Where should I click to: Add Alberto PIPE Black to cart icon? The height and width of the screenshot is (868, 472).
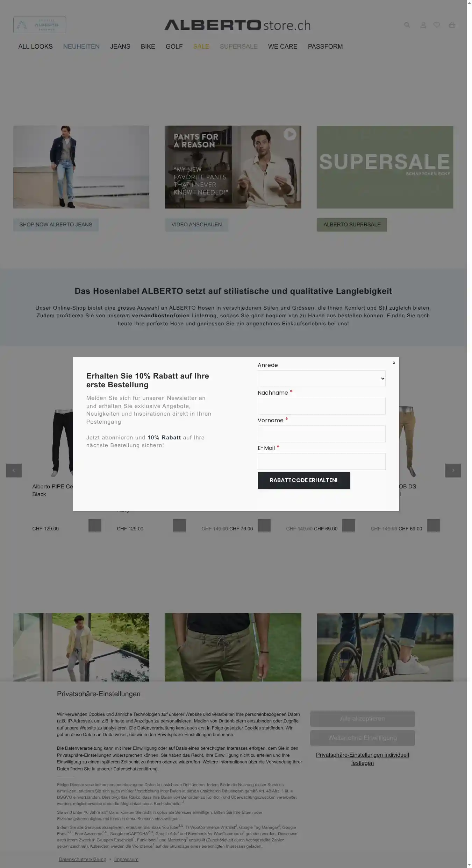(x=95, y=525)
